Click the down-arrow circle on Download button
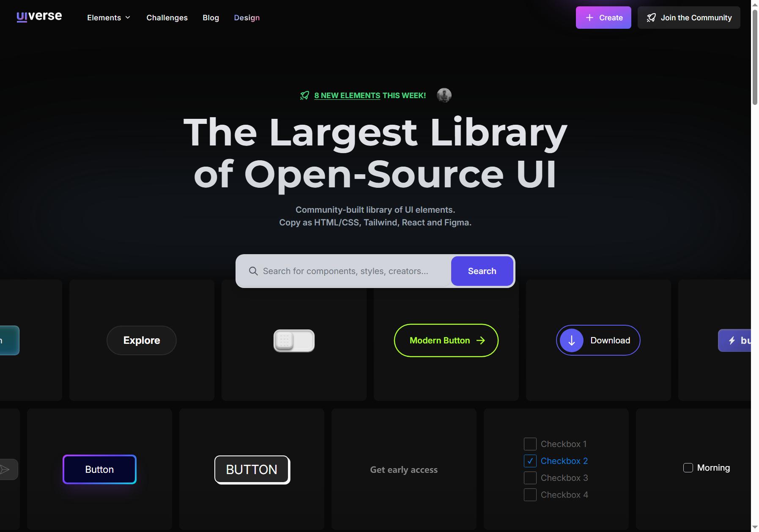 click(x=572, y=340)
